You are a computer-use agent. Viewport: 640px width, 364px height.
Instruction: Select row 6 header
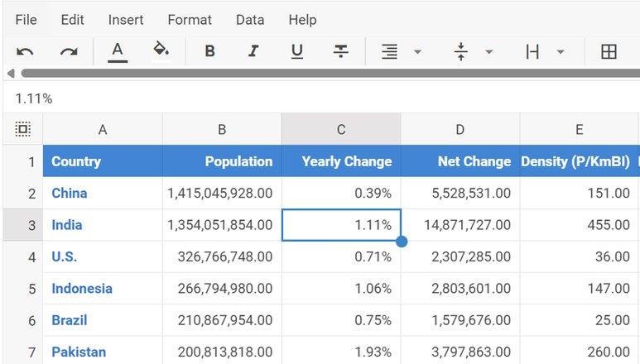[23, 320]
